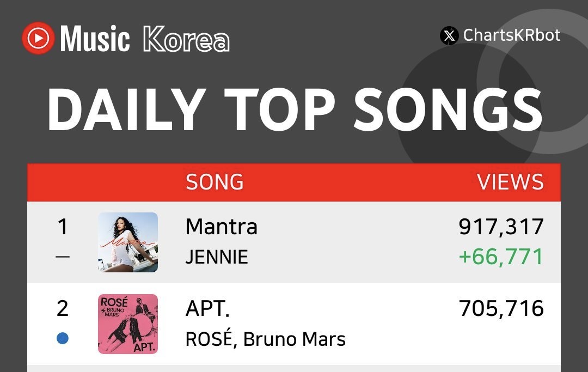
Task: Open the ROSÉ, Bruno Mars artist line
Action: click(x=265, y=339)
